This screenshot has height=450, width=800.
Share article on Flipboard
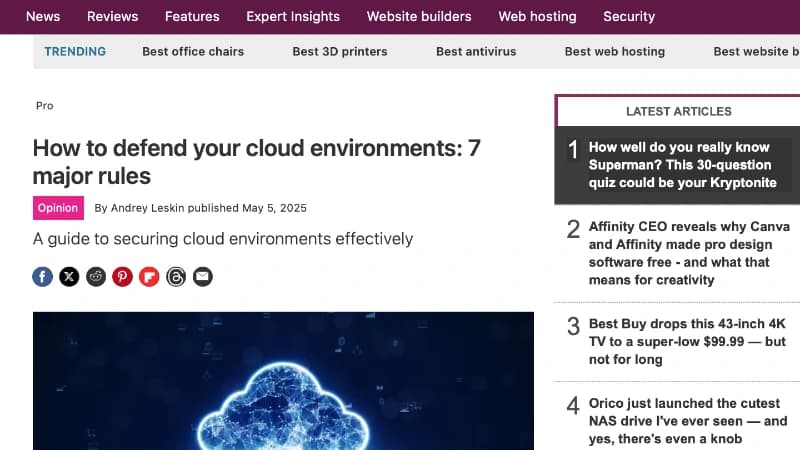coord(149,277)
